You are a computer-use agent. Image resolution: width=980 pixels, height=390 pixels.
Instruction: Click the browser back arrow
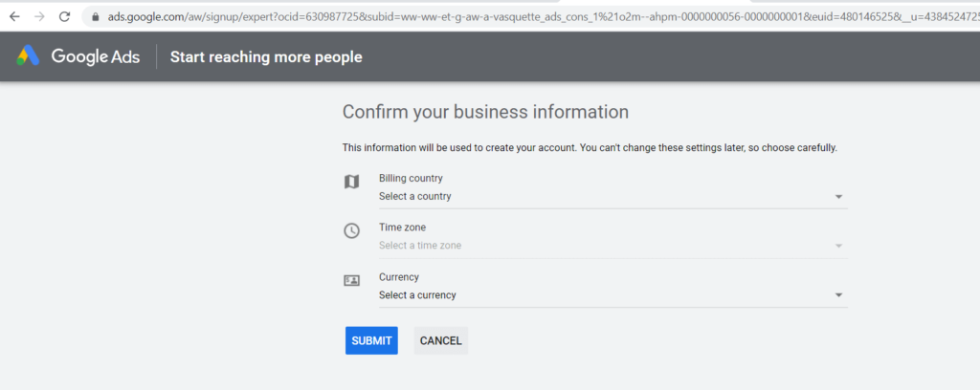coord(14,17)
